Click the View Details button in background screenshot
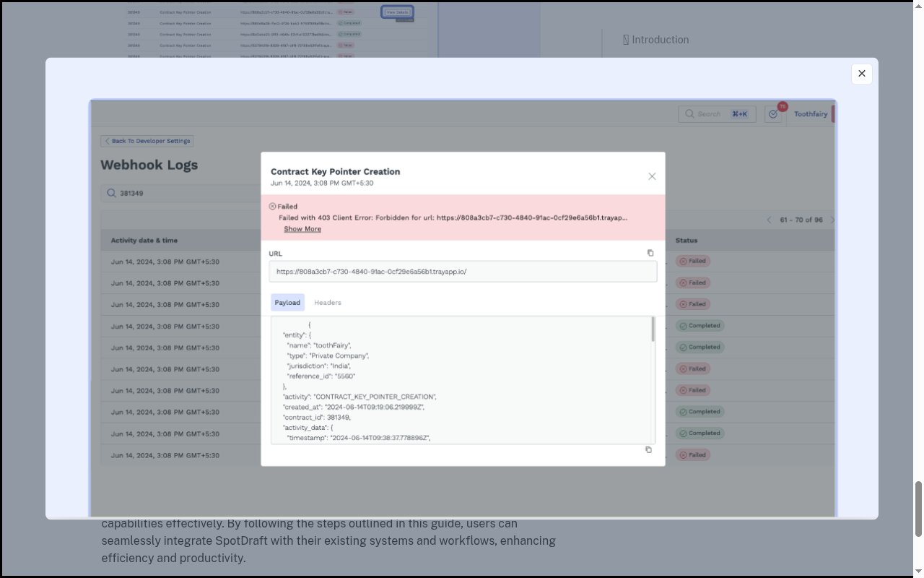The height and width of the screenshot is (578, 924). [397, 12]
